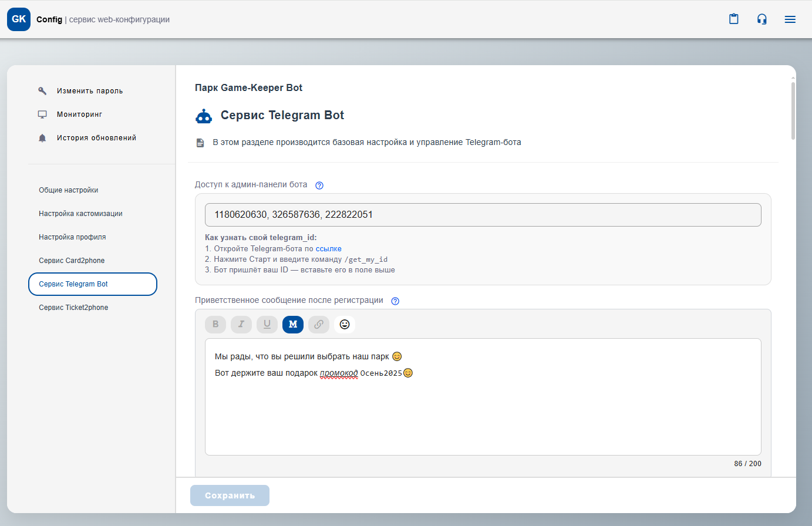Screen dimensions: 812x526
Task: Show help for welcome message field
Action: (x=395, y=301)
